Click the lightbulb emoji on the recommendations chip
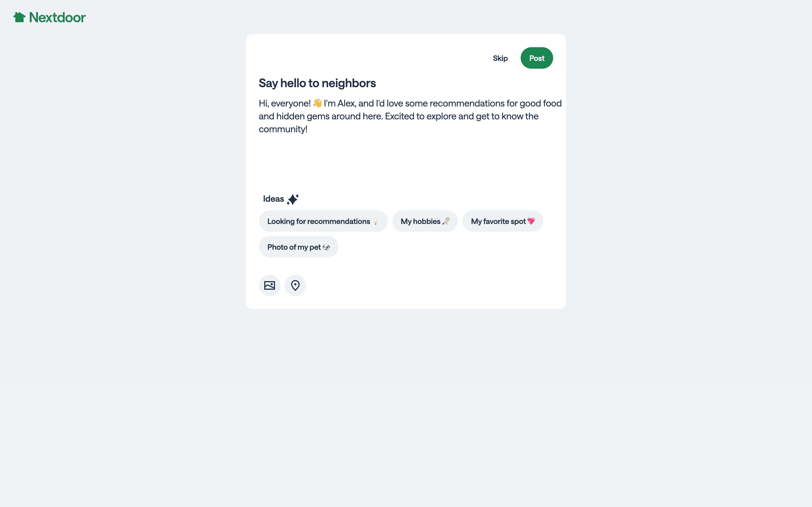The image size is (812, 507). pyautogui.click(x=375, y=221)
